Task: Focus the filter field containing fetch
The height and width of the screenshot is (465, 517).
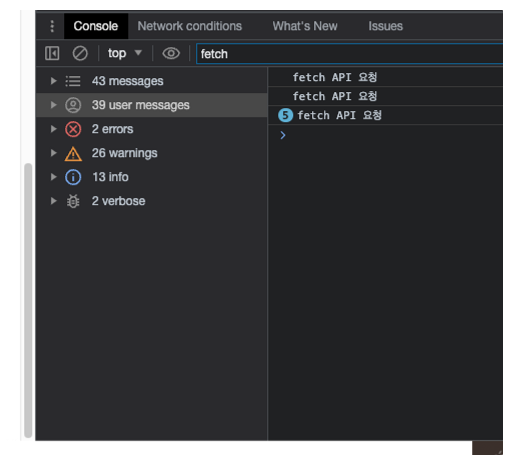Action: [349, 54]
